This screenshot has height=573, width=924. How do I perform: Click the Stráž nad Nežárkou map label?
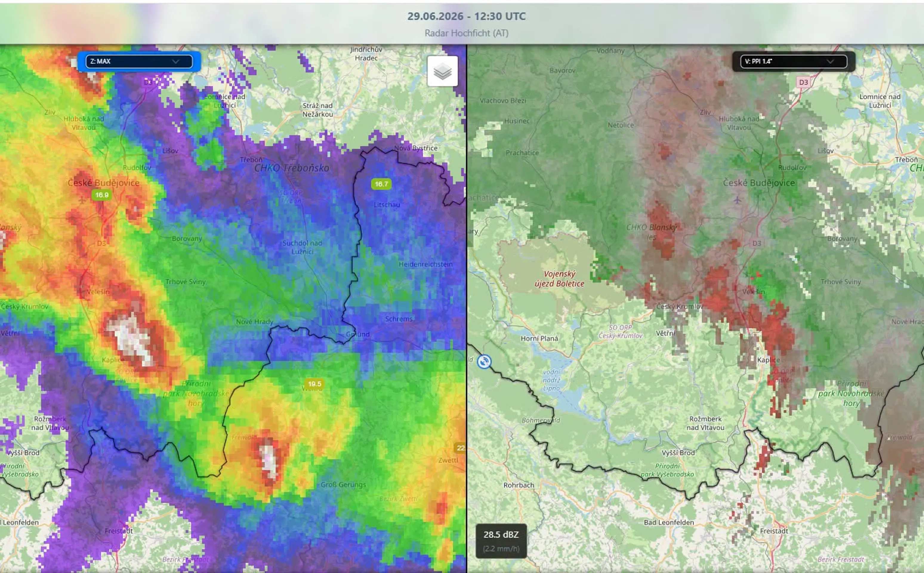(x=317, y=110)
